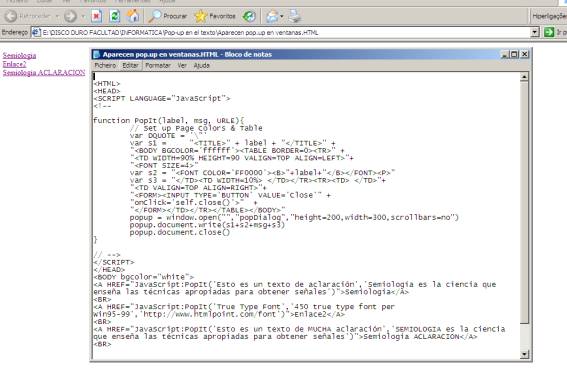Click the Mail envelope icon in toolbar
This screenshot has height=391, width=567.
tap(272, 16)
